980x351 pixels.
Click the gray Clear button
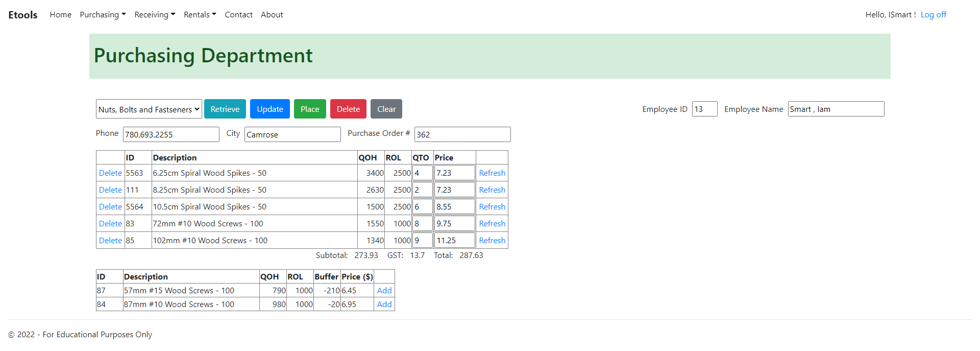tap(386, 109)
